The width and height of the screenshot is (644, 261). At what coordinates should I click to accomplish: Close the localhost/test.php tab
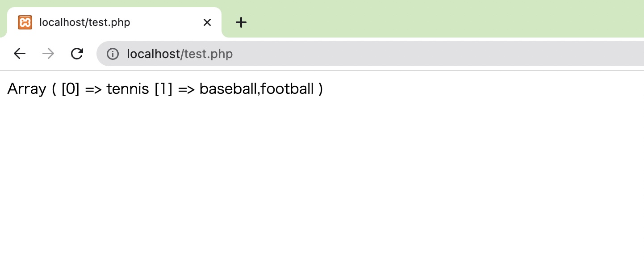point(207,22)
